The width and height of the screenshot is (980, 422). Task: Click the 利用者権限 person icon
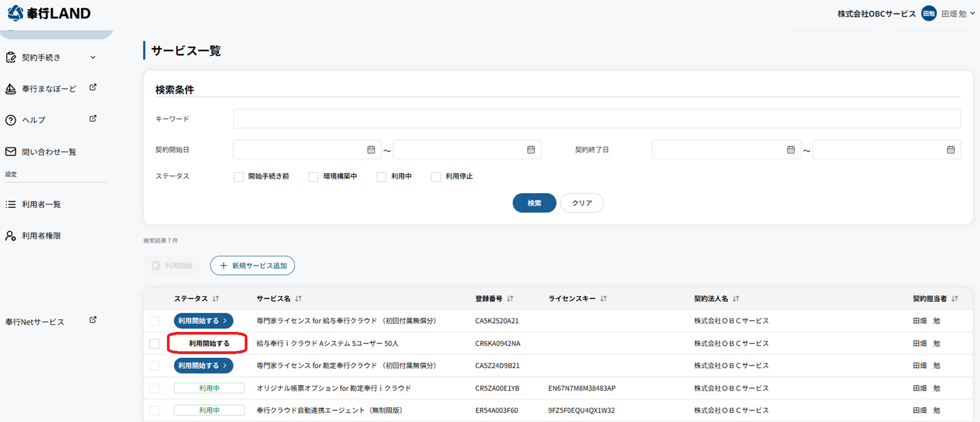click(11, 236)
